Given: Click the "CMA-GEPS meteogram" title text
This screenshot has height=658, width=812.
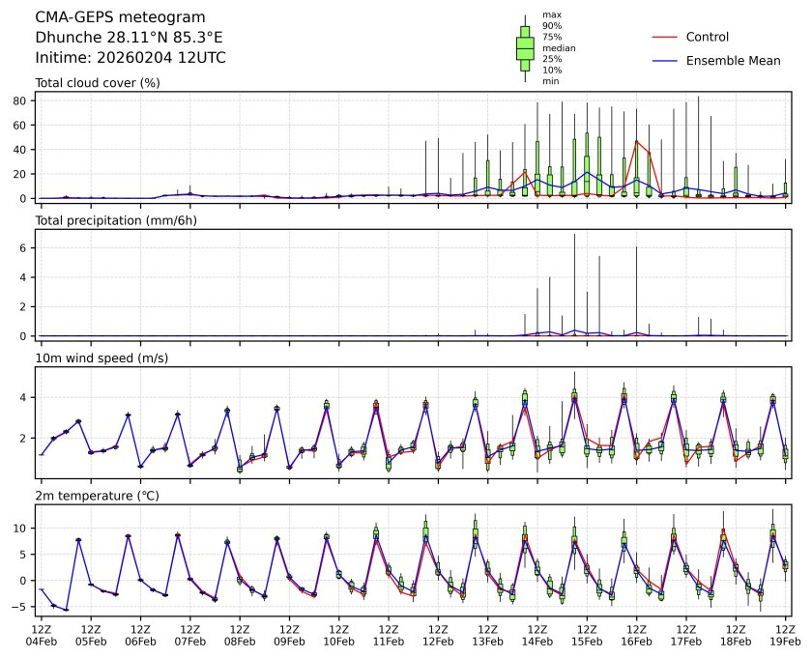Looking at the screenshot, I should point(120,17).
